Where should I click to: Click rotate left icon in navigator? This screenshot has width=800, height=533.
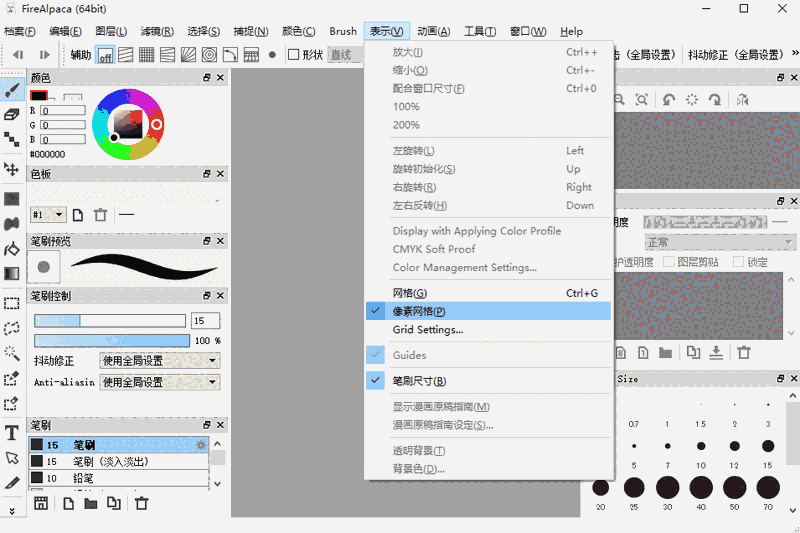[x=669, y=99]
